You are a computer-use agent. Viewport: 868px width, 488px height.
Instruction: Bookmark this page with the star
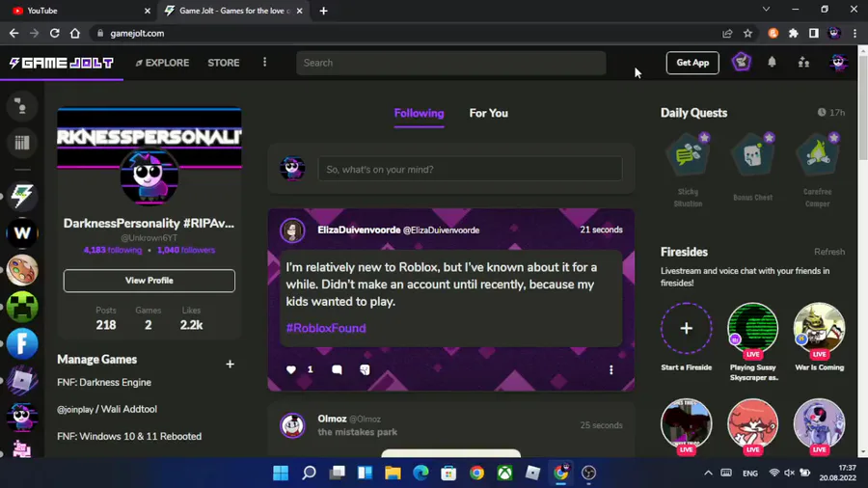pyautogui.click(x=747, y=33)
